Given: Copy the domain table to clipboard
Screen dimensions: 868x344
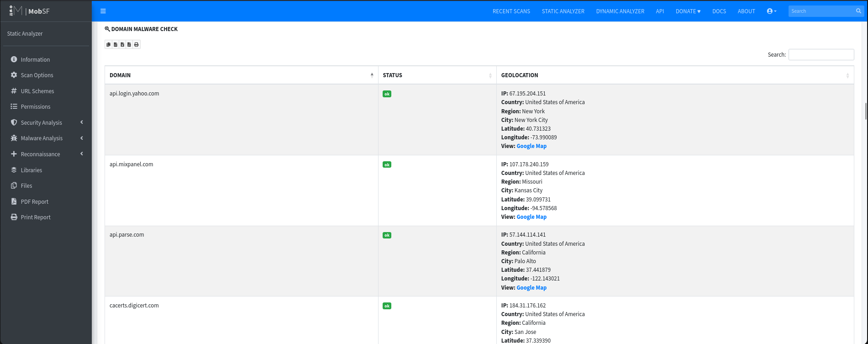Looking at the screenshot, I should (109, 44).
